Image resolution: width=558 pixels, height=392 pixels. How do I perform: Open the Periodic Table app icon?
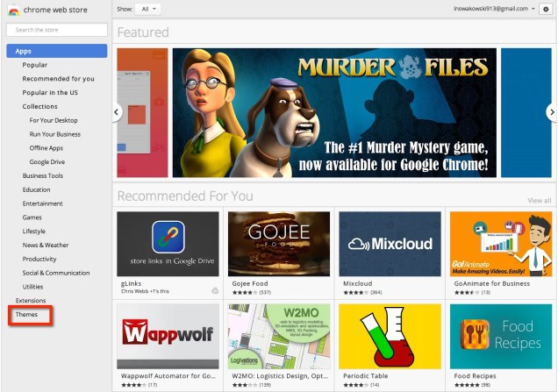(390, 336)
